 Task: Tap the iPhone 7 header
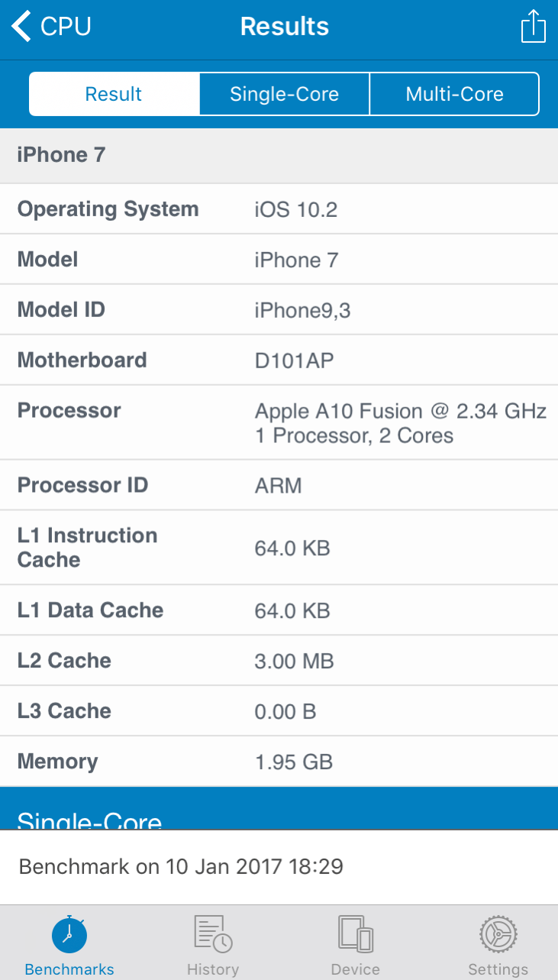(x=279, y=156)
